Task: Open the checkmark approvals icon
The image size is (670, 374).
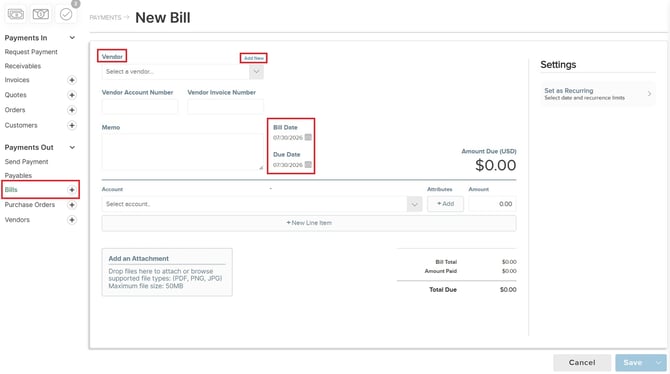Action: [x=66, y=14]
